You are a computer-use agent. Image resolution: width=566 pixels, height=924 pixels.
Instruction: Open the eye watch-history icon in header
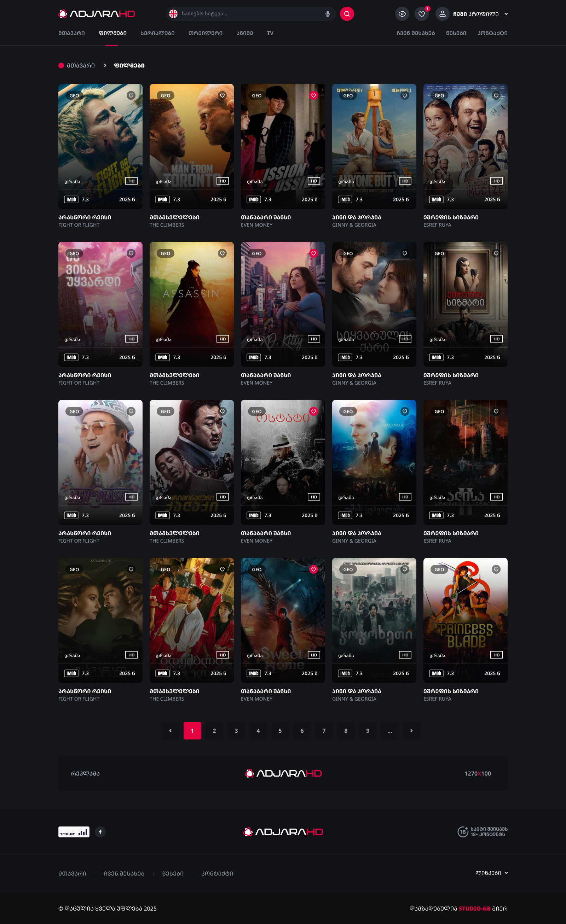click(x=402, y=14)
